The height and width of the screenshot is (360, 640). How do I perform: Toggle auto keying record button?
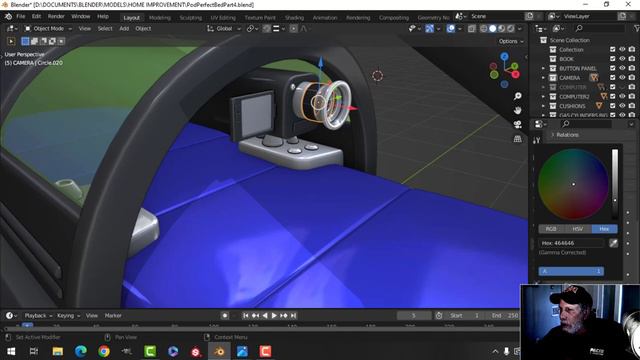[x=224, y=316]
